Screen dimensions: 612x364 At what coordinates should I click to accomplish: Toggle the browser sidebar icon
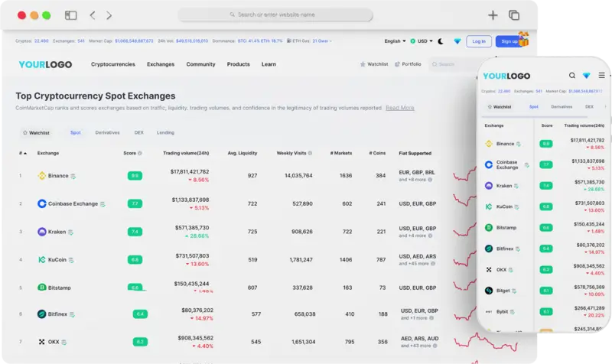(x=70, y=15)
